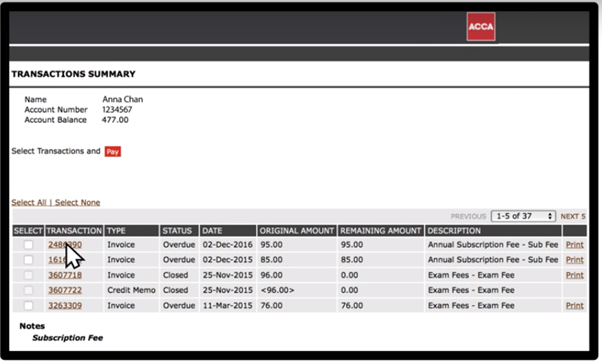The height and width of the screenshot is (362, 602).
Task: Click the Closed status for 3607718
Action: 175,275
